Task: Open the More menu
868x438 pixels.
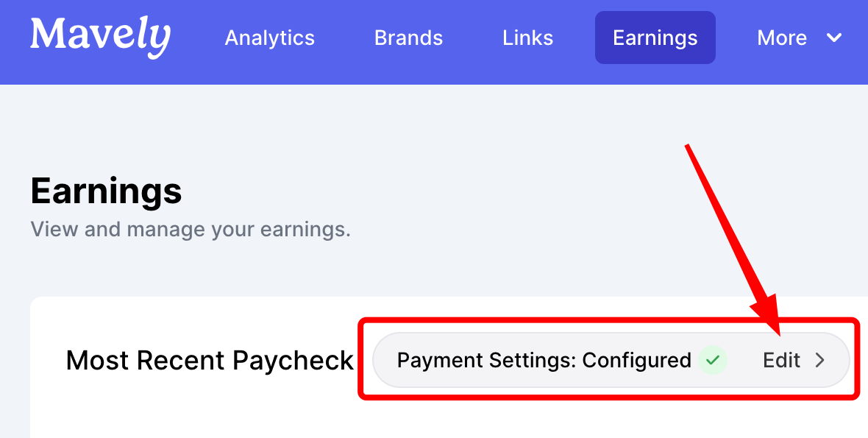Action: [x=782, y=38]
